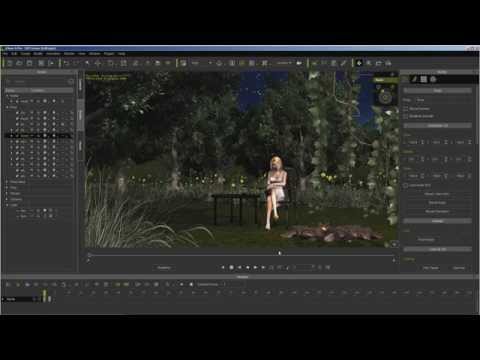Viewport: 480px width, 360px height.
Task: Click the Timeline panel title bar
Action: point(240,277)
